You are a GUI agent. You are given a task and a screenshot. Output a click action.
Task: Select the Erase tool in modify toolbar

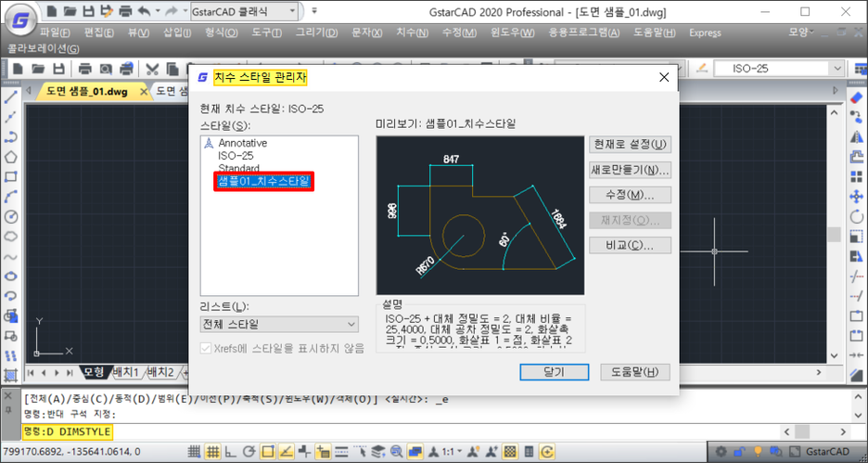pos(856,98)
